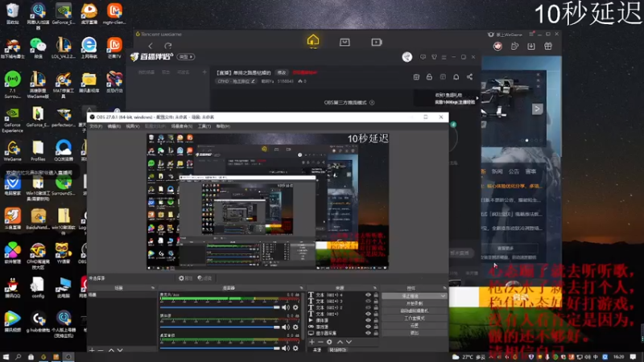The image size is (644, 362).
Task: Open 视图(V) menu in OBS
Action: pyautogui.click(x=133, y=126)
